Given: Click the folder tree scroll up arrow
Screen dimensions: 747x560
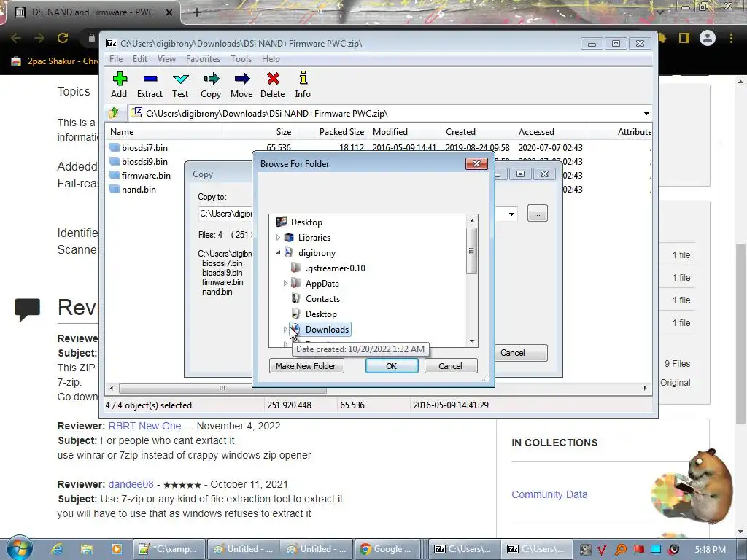Looking at the screenshot, I should [x=472, y=221].
